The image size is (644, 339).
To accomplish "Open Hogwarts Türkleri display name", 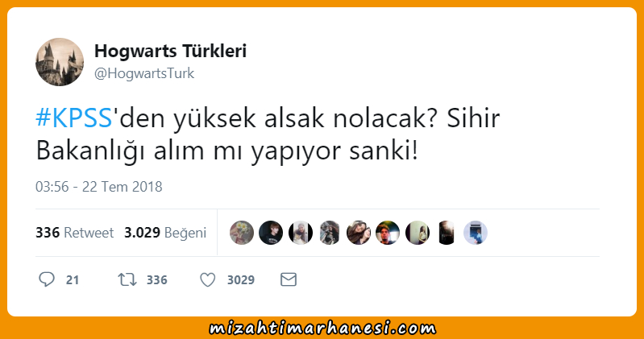I will 170,51.
